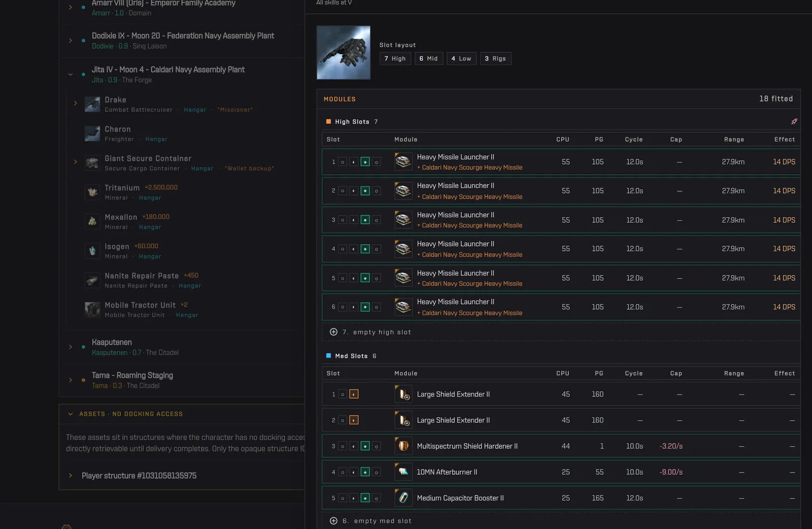
Task: Click the Jita system link
Action: point(97,80)
